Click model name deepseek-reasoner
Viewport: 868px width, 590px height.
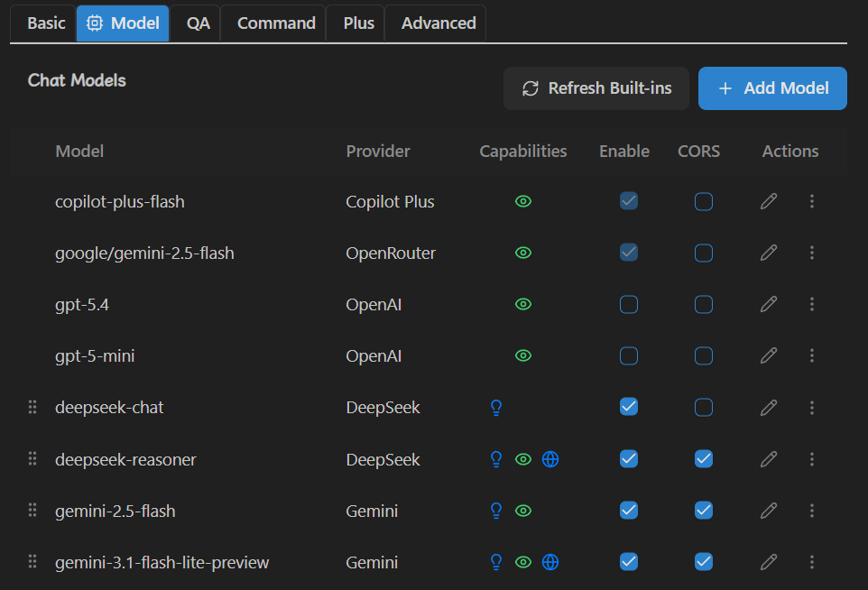(x=125, y=459)
